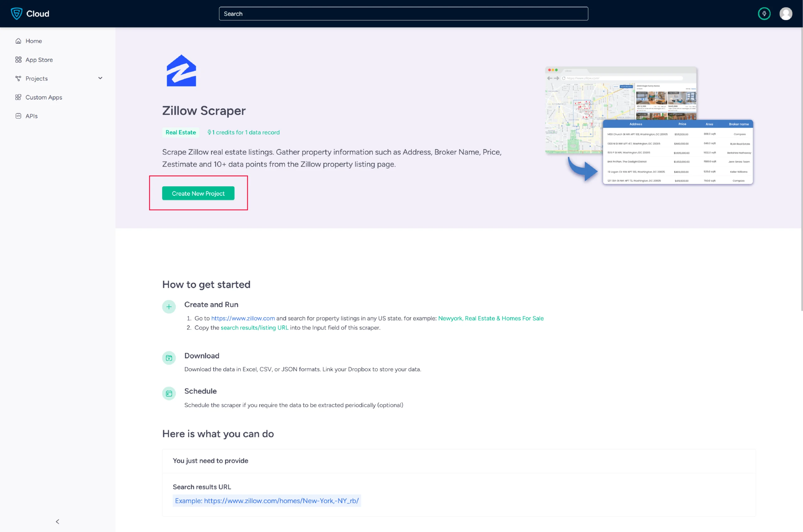Open the Home menu item

(33, 40)
